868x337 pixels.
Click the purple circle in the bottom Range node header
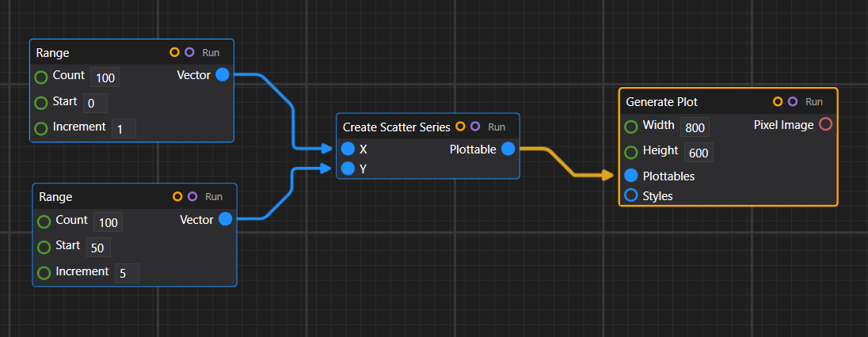click(192, 196)
